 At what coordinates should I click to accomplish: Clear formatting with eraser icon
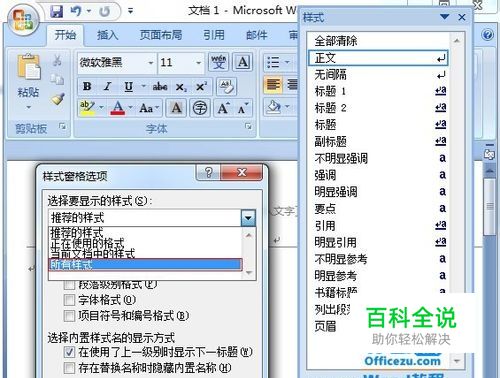(x=227, y=87)
